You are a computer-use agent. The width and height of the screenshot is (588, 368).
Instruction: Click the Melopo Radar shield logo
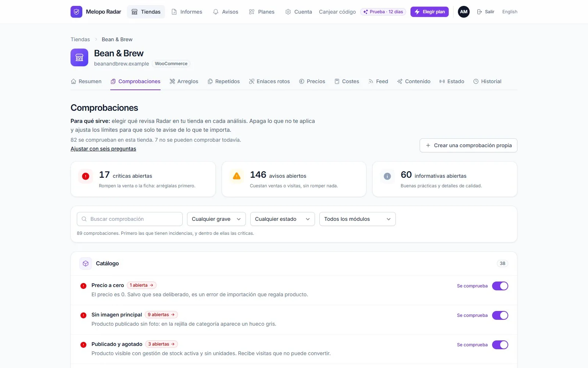(76, 12)
